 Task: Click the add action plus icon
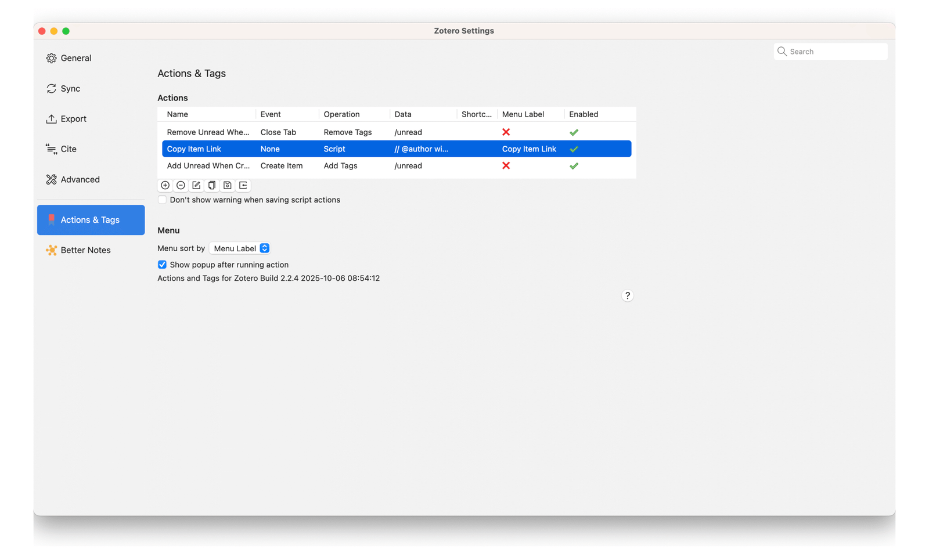pyautogui.click(x=165, y=185)
